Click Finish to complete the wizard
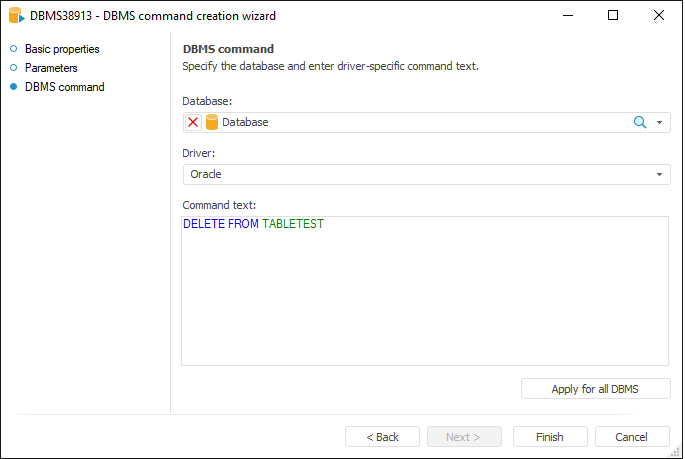 [550, 437]
